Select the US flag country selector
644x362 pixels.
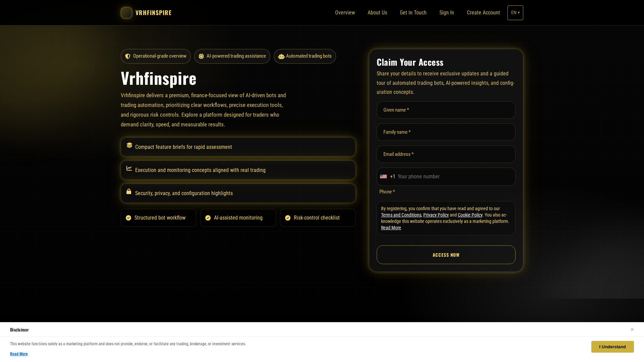tap(383, 177)
